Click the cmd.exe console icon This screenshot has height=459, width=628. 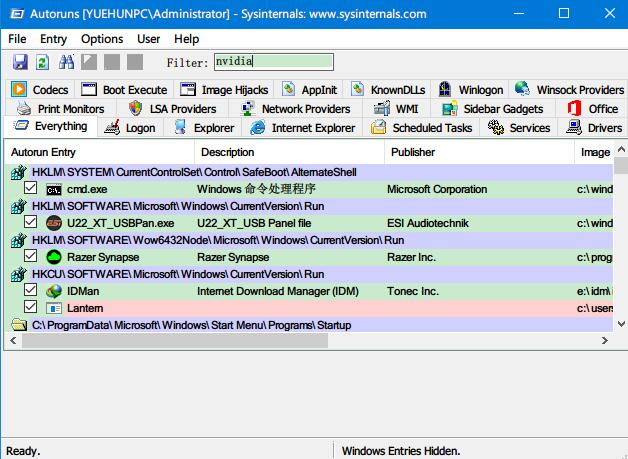point(54,189)
